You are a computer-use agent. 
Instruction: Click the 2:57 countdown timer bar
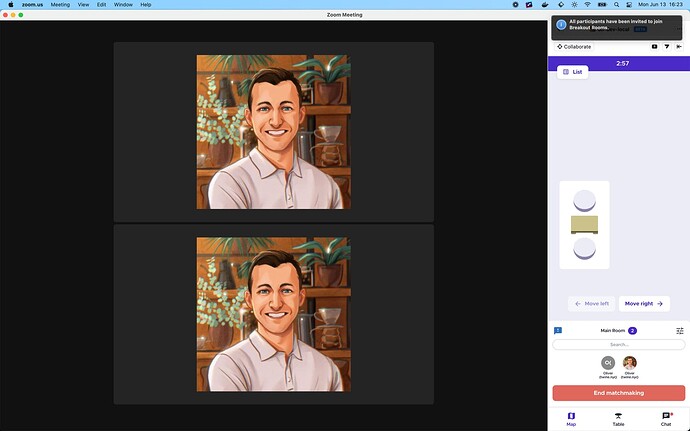[619, 63]
